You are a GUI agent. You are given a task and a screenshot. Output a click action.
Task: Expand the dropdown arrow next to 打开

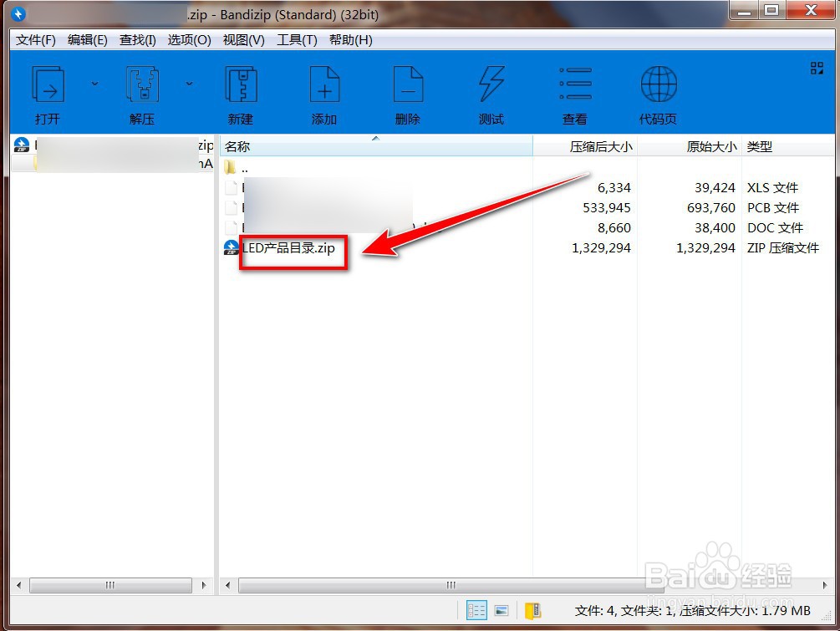(x=94, y=84)
